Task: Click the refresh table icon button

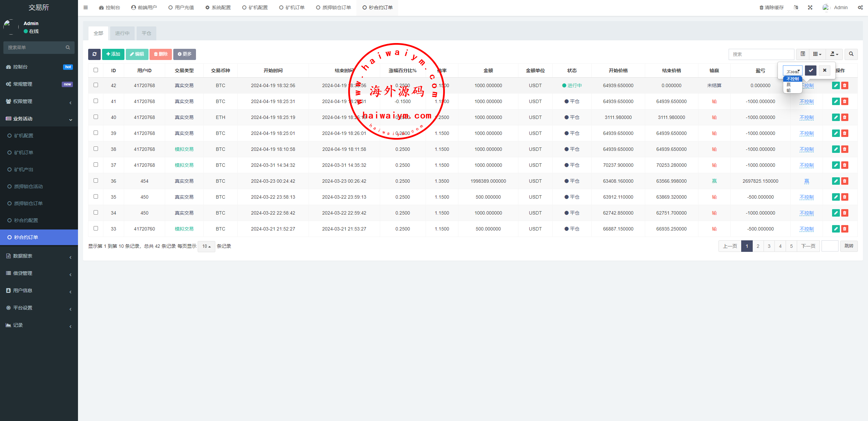Action: tap(94, 54)
